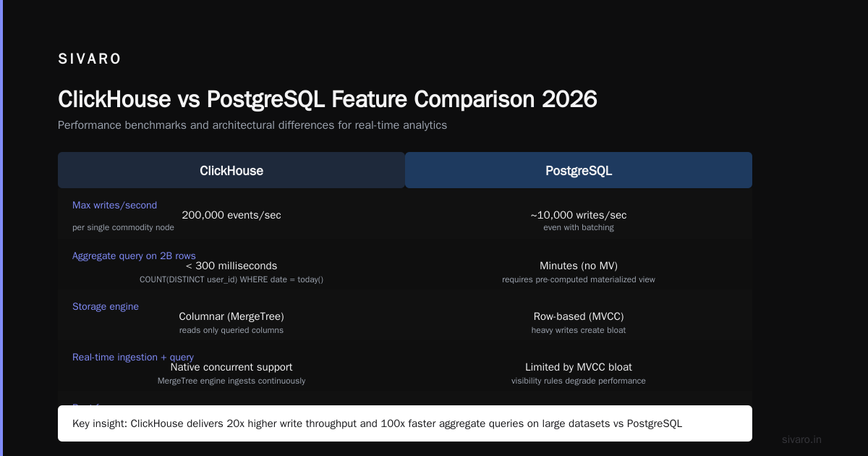Viewport: 868px width, 456px height.
Task: Click the Row-based (MVCC) value
Action: click(x=579, y=316)
